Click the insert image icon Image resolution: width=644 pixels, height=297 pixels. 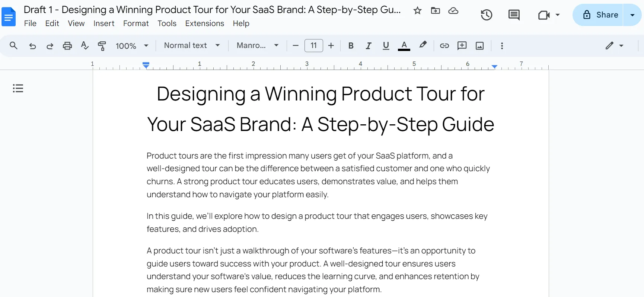tap(480, 46)
